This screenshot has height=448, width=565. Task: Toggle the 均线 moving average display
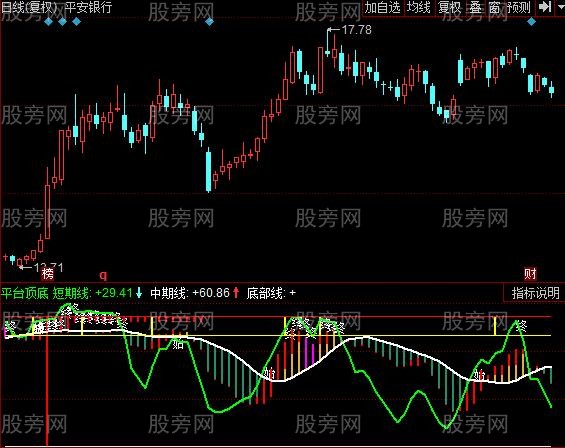click(x=418, y=8)
